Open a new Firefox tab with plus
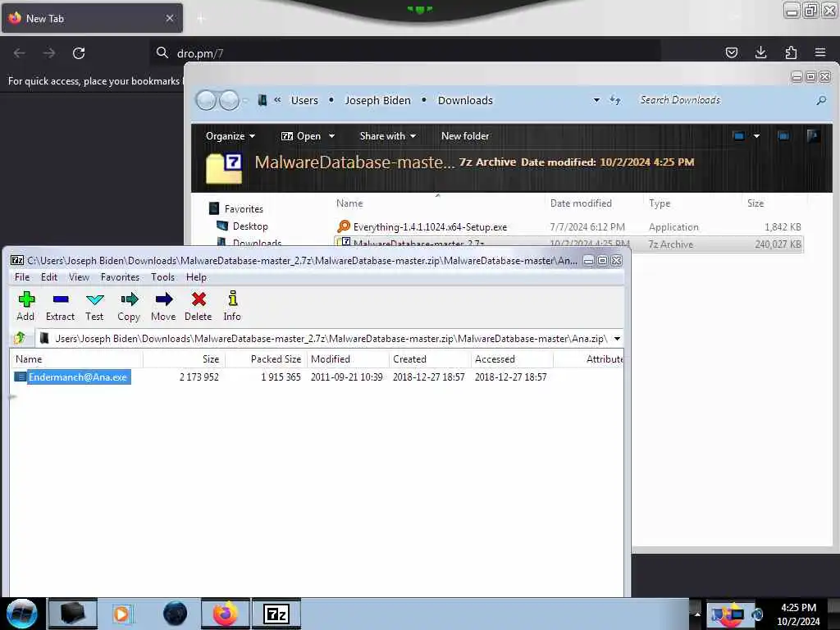The height and width of the screenshot is (630, 840). pos(201,19)
